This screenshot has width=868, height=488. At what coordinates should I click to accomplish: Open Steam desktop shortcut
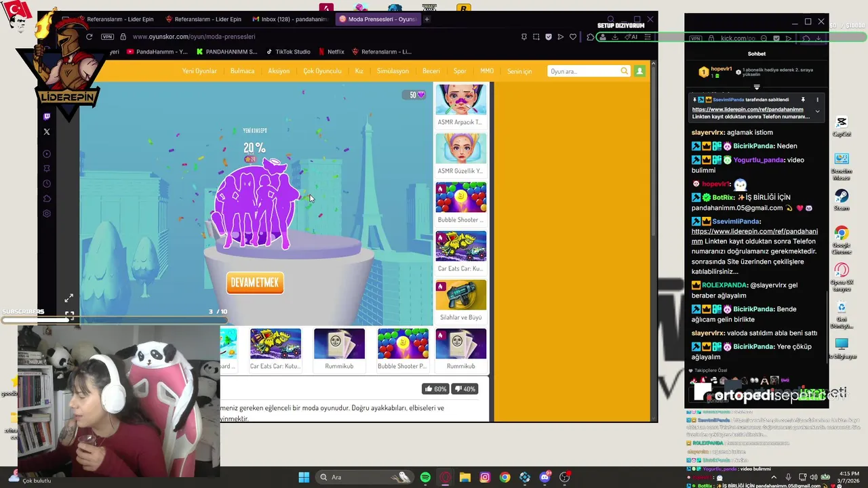coord(842,200)
